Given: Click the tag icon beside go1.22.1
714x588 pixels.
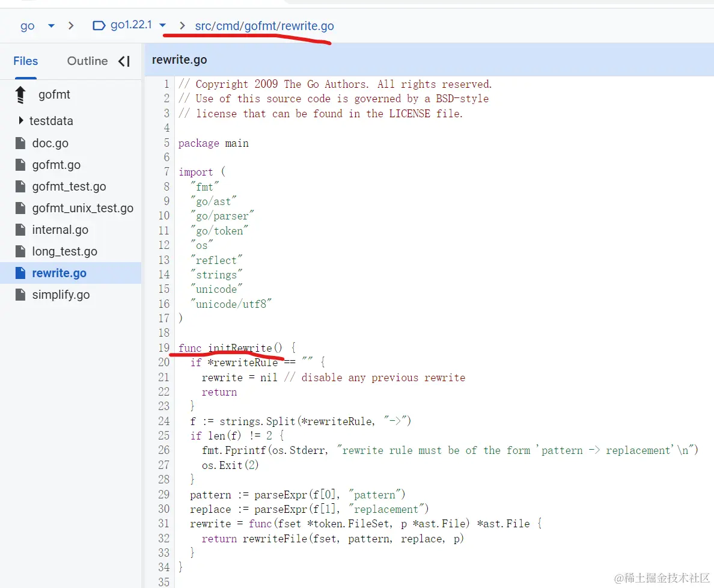Looking at the screenshot, I should pos(99,25).
